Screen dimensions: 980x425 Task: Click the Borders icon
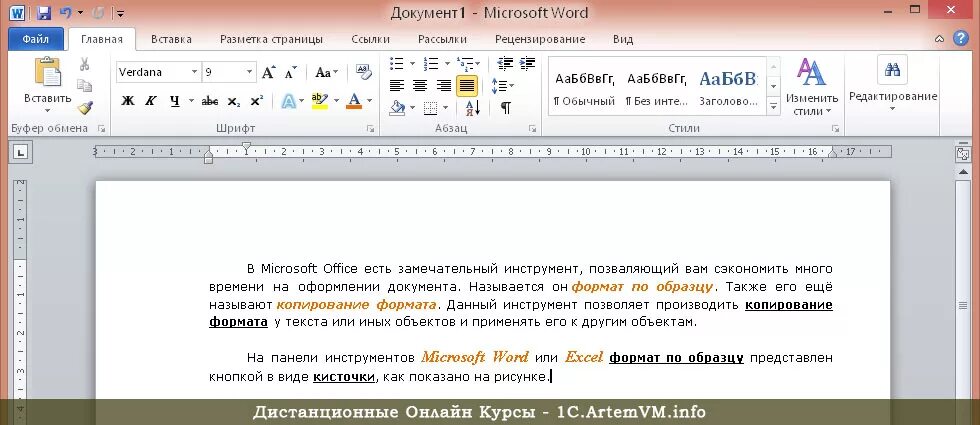431,108
